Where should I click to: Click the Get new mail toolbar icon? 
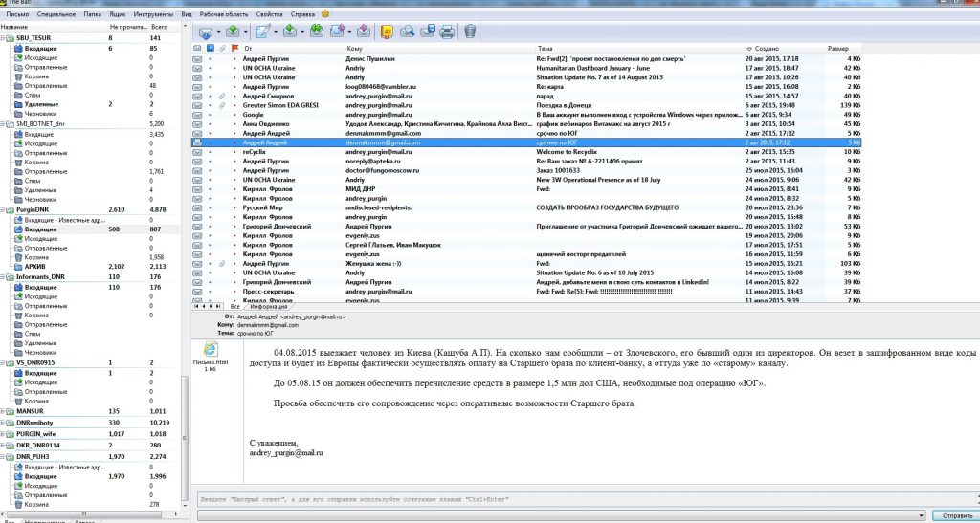point(204,32)
